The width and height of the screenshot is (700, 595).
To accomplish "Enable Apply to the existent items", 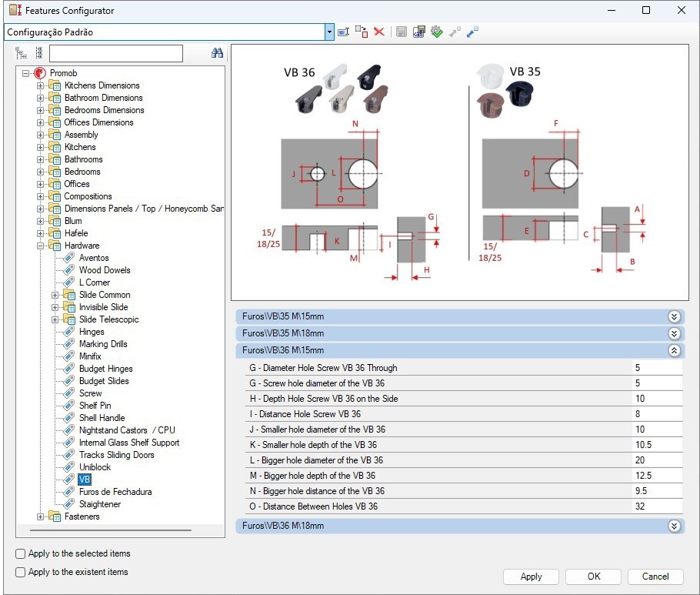I will pyautogui.click(x=21, y=572).
